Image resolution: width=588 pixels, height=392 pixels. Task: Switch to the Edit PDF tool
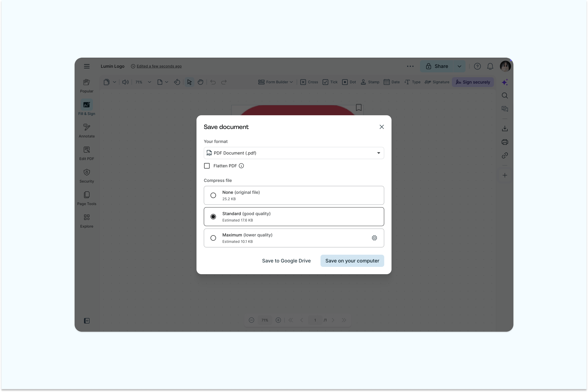point(87,153)
